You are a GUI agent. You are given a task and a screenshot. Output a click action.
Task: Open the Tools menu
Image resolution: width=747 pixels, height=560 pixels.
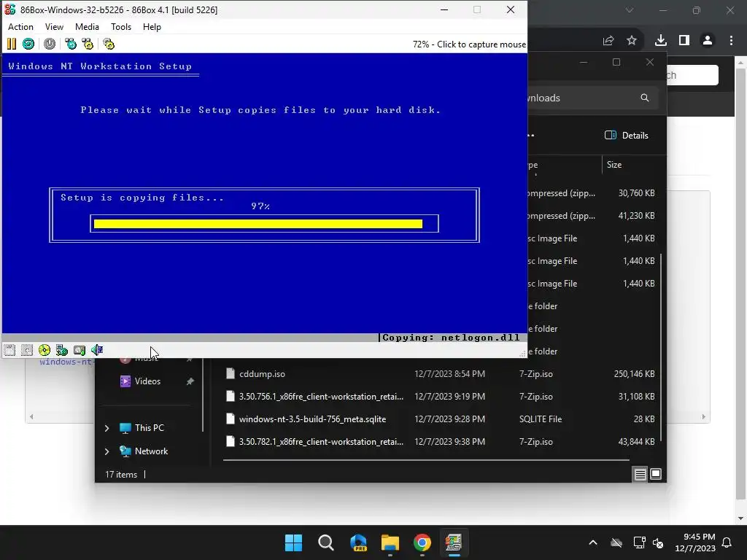(121, 27)
